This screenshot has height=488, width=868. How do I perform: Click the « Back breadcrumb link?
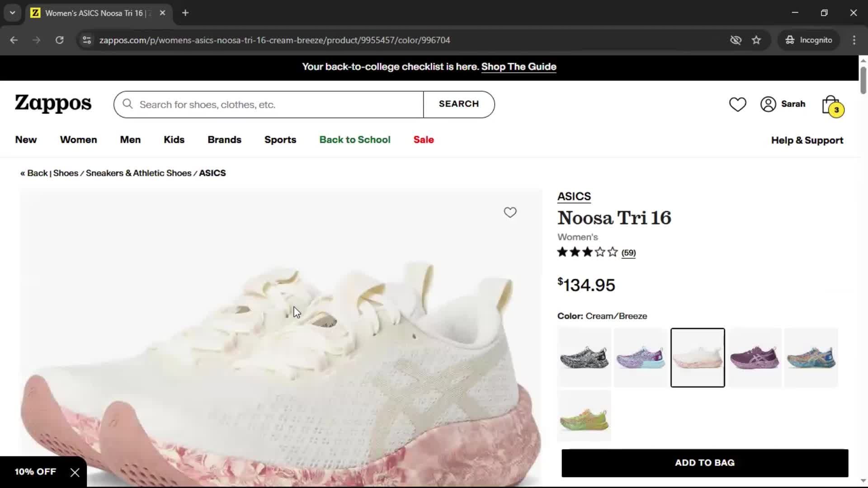(34, 173)
